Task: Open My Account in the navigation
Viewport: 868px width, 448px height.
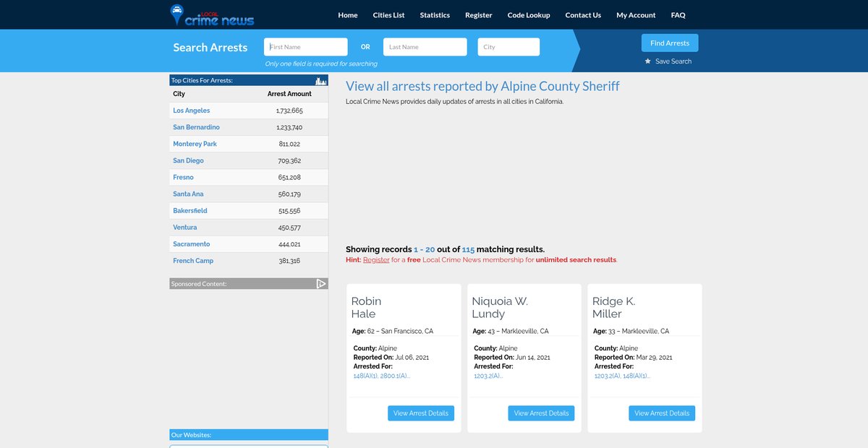Action: coord(636,15)
